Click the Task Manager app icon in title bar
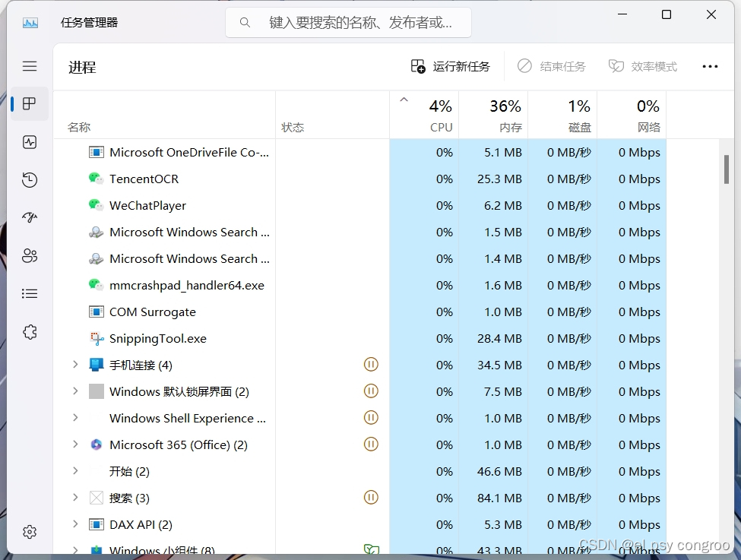 [x=30, y=22]
